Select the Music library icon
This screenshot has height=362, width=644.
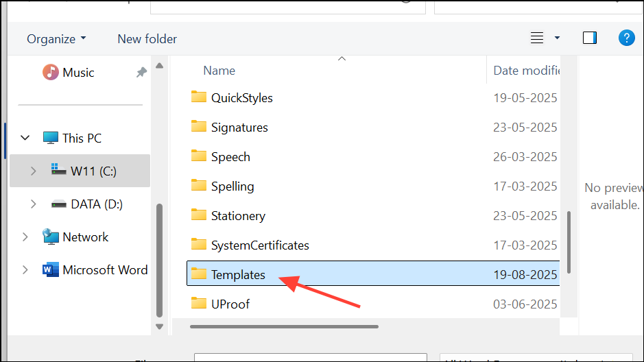[51, 72]
